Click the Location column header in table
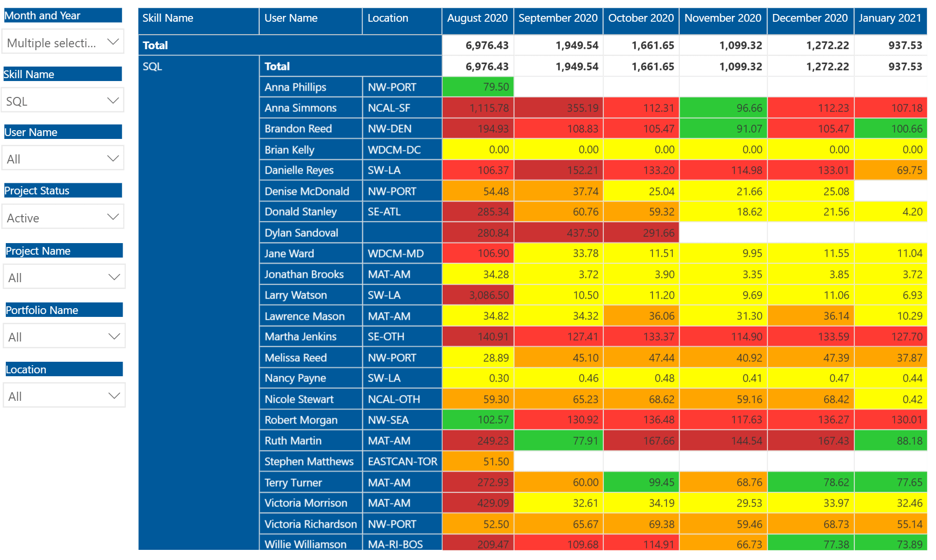Image resolution: width=936 pixels, height=560 pixels. [388, 18]
